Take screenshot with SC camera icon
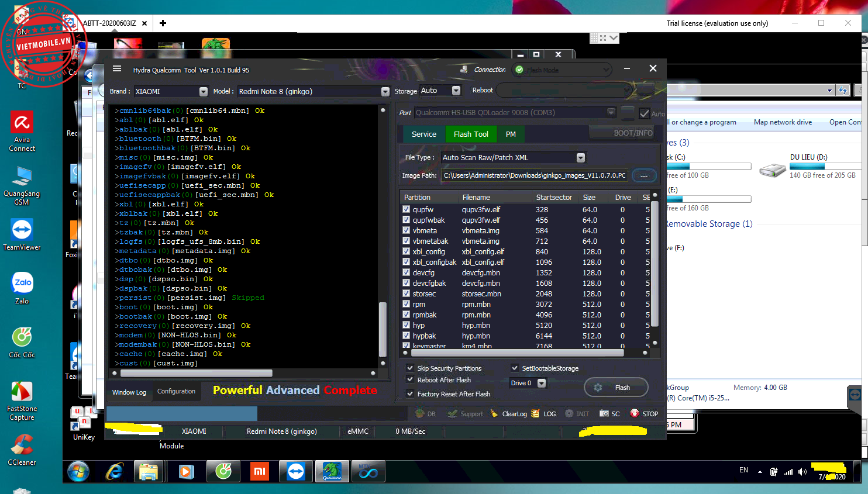The width and height of the screenshot is (868, 494). coord(604,413)
